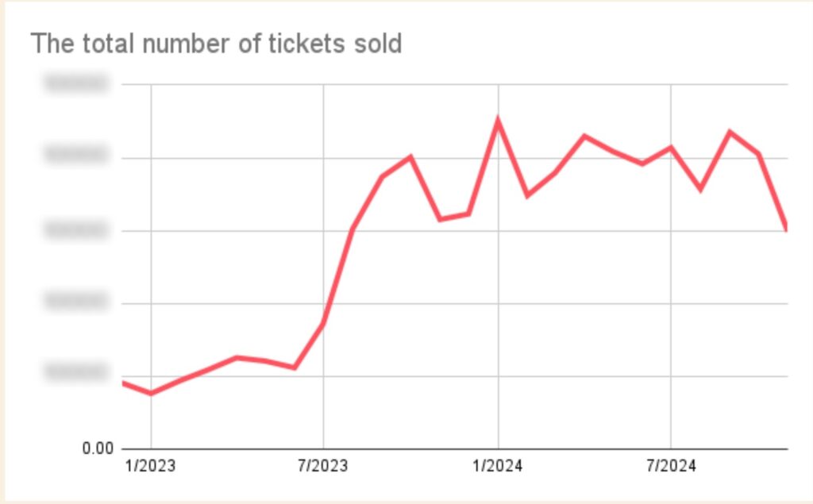
Task: Select the middle blurred y-axis label
Action: click(x=75, y=230)
